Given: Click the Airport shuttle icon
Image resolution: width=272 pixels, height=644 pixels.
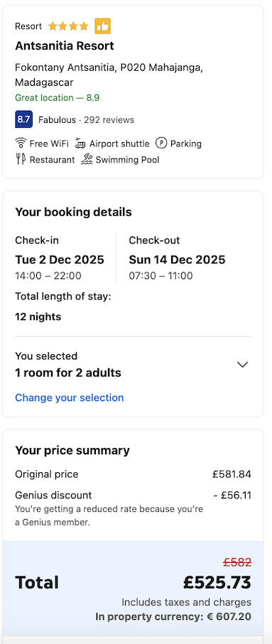Looking at the screenshot, I should 80,143.
